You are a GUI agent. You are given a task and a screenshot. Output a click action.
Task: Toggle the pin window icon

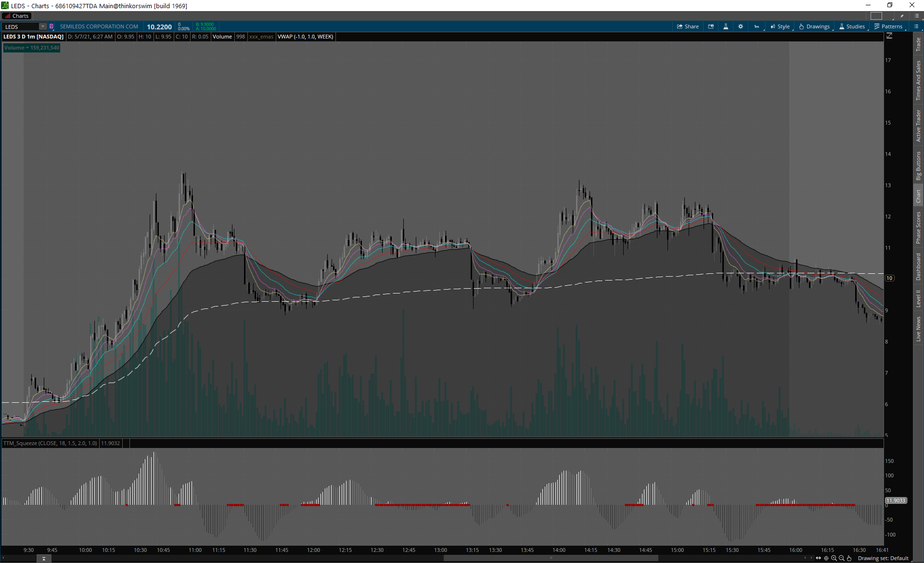[902, 16]
